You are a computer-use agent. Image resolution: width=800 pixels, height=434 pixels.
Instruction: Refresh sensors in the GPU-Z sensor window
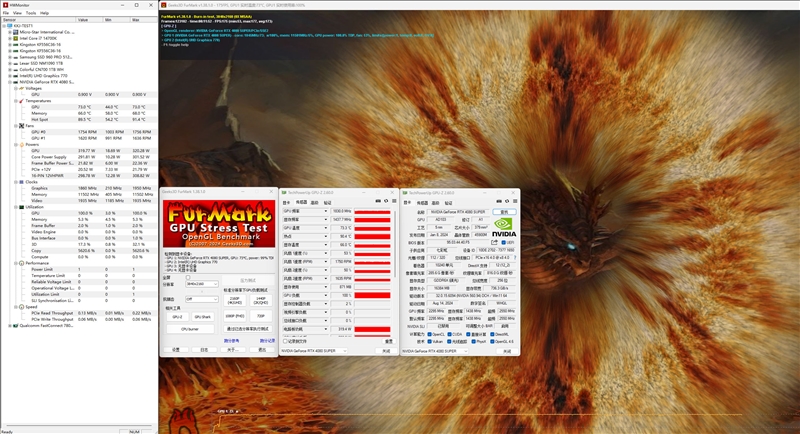point(386,201)
